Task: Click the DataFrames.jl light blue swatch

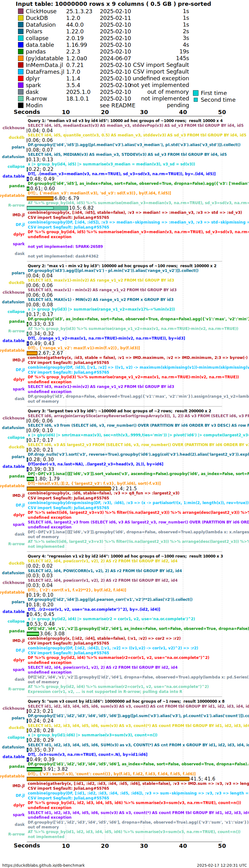Action: tap(21, 72)
